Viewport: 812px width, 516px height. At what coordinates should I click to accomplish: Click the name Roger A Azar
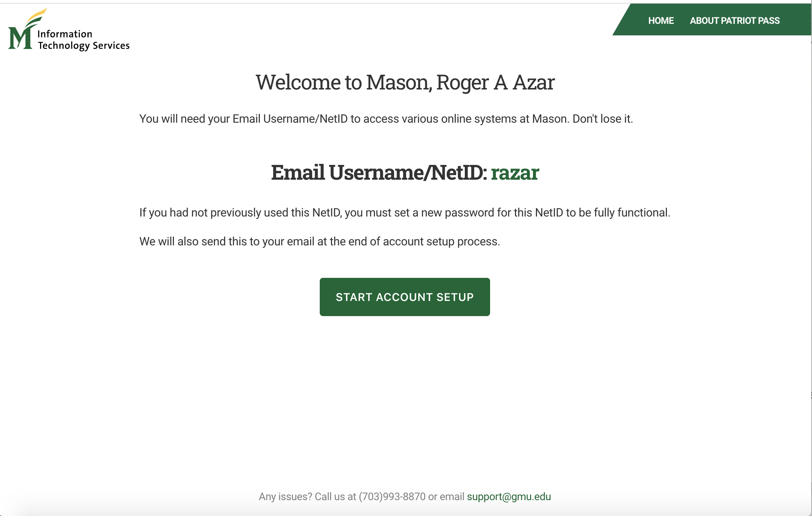coord(495,82)
